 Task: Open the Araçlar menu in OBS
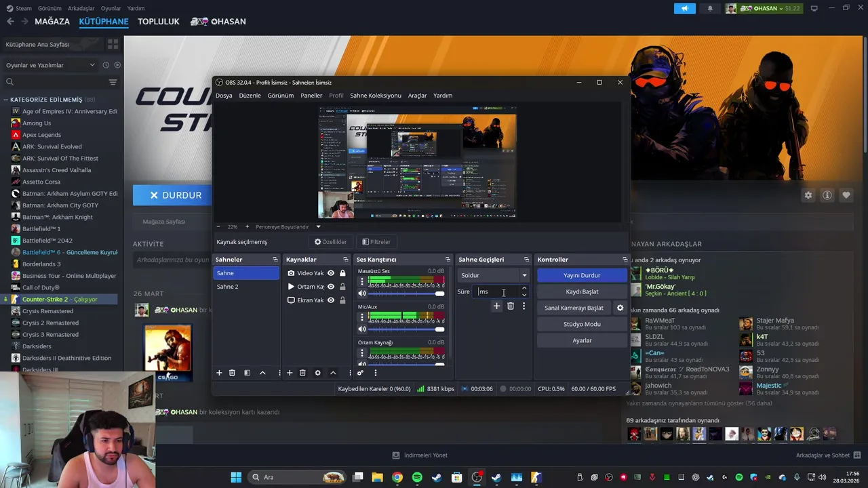417,96
